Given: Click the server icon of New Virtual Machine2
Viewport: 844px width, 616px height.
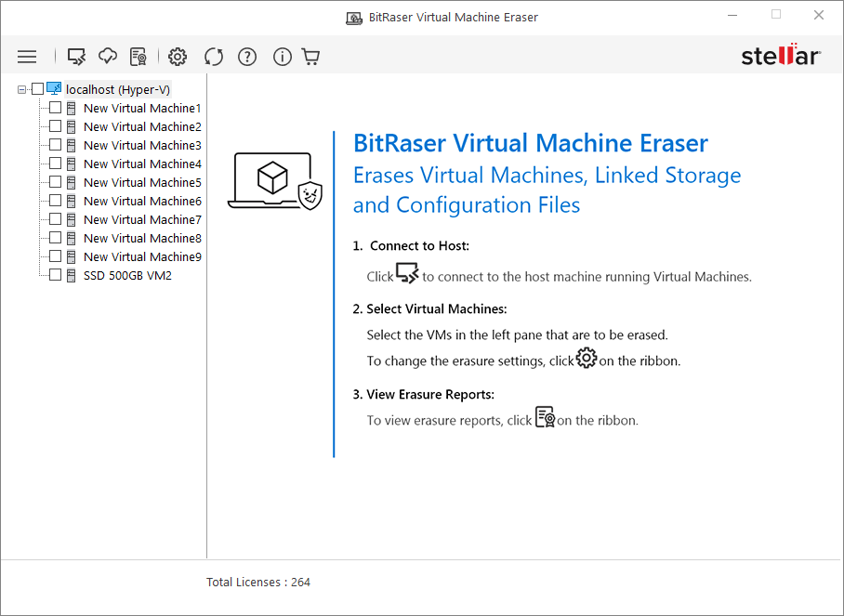Looking at the screenshot, I should click(71, 127).
